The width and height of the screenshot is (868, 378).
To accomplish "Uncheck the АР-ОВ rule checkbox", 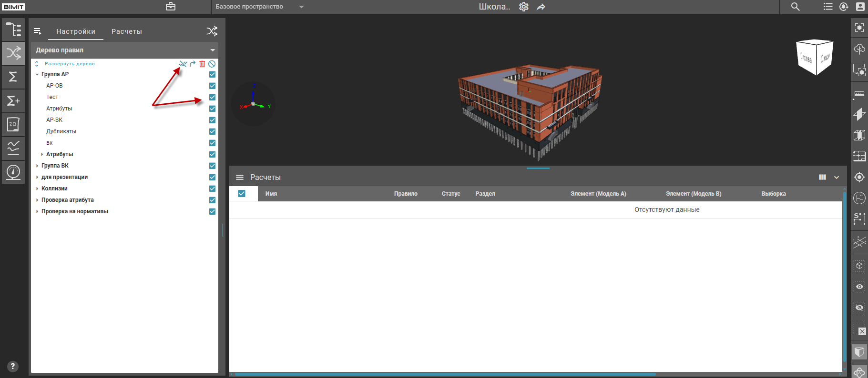I will pos(212,86).
